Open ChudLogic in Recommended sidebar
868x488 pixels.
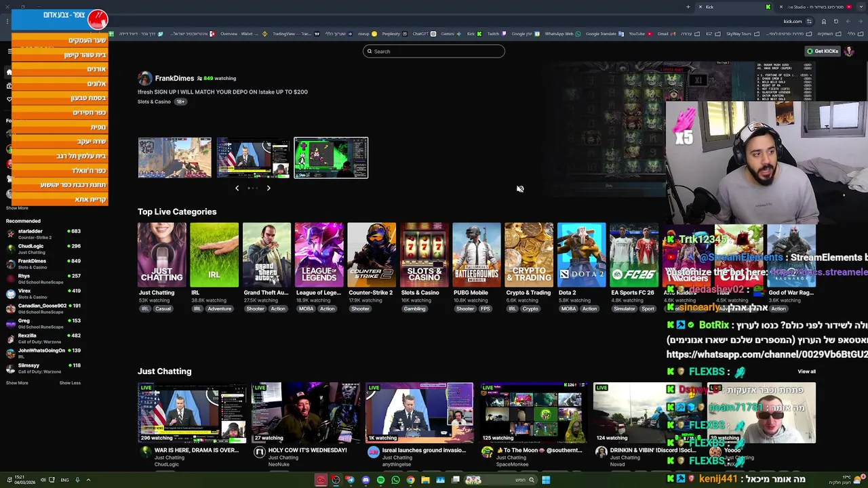pyautogui.click(x=43, y=249)
